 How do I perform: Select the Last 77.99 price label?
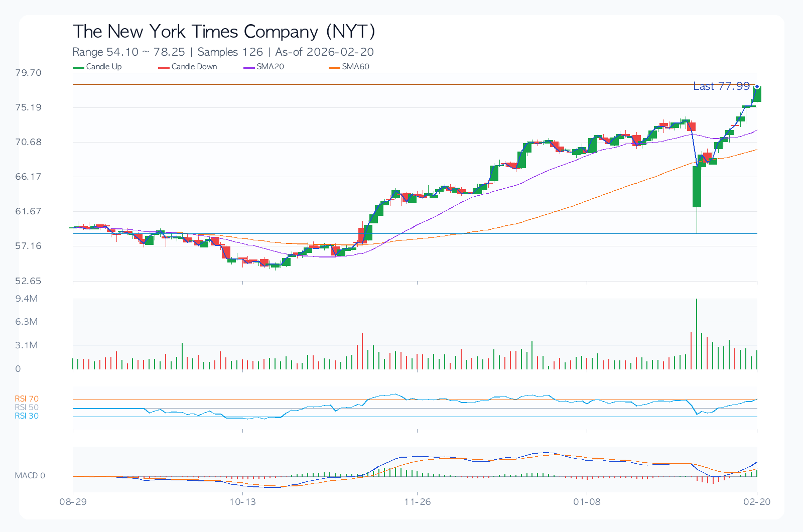pos(721,86)
